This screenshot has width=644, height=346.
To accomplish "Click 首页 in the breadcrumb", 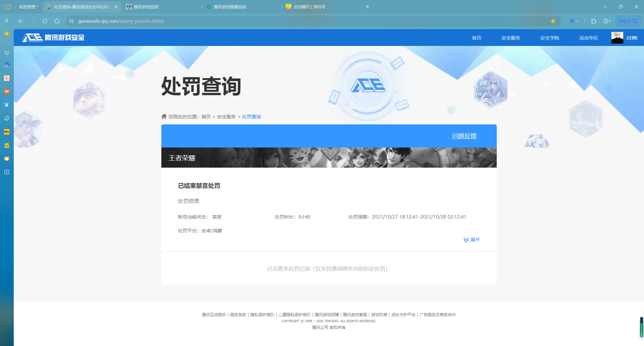I will click(x=206, y=117).
